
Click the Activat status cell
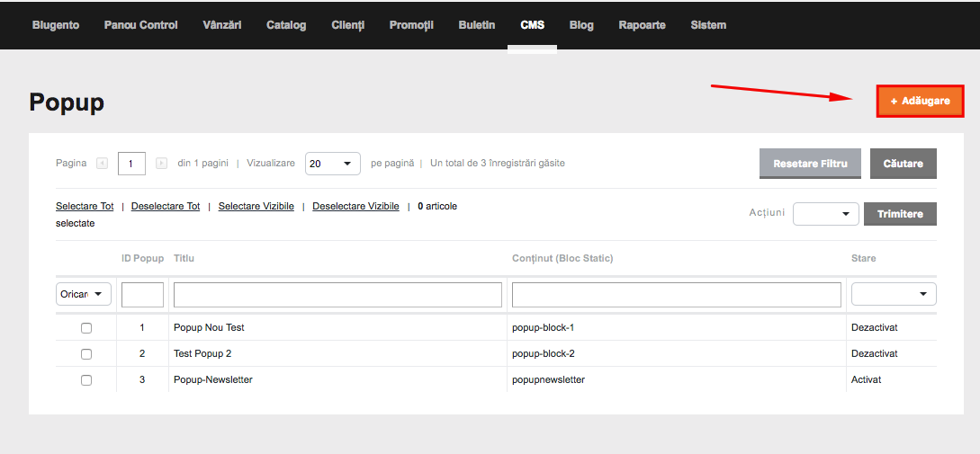click(867, 379)
